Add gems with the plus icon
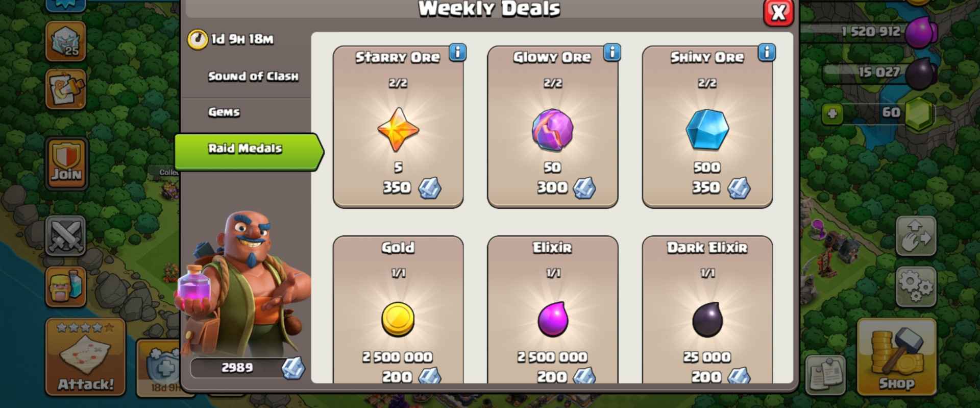This screenshot has width=980, height=408. (x=832, y=113)
